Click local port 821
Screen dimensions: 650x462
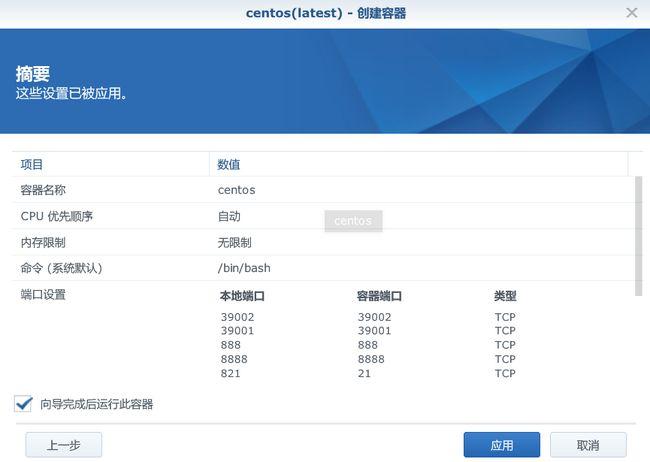[230, 373]
